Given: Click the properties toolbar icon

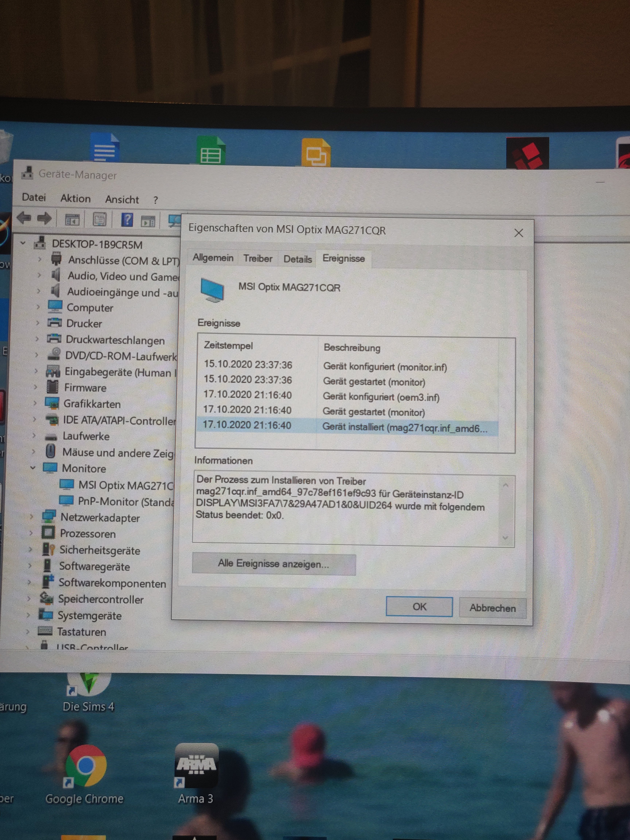Looking at the screenshot, I should point(100,219).
